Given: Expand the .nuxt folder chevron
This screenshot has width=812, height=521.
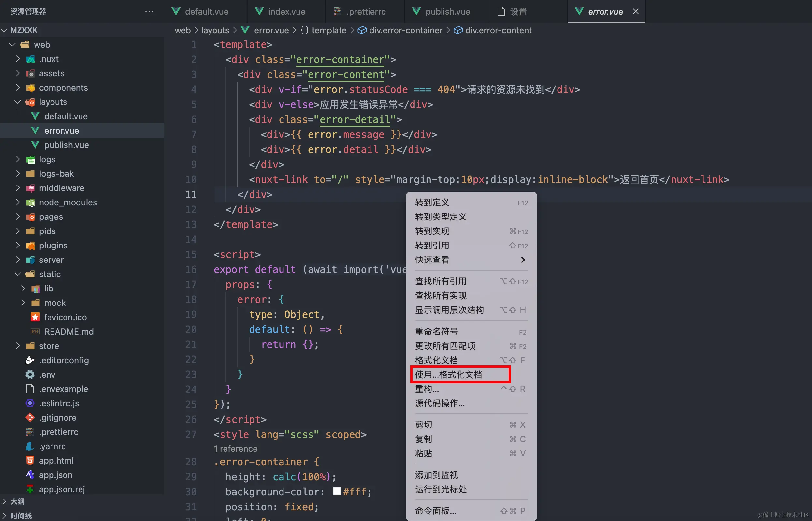Looking at the screenshot, I should point(18,59).
